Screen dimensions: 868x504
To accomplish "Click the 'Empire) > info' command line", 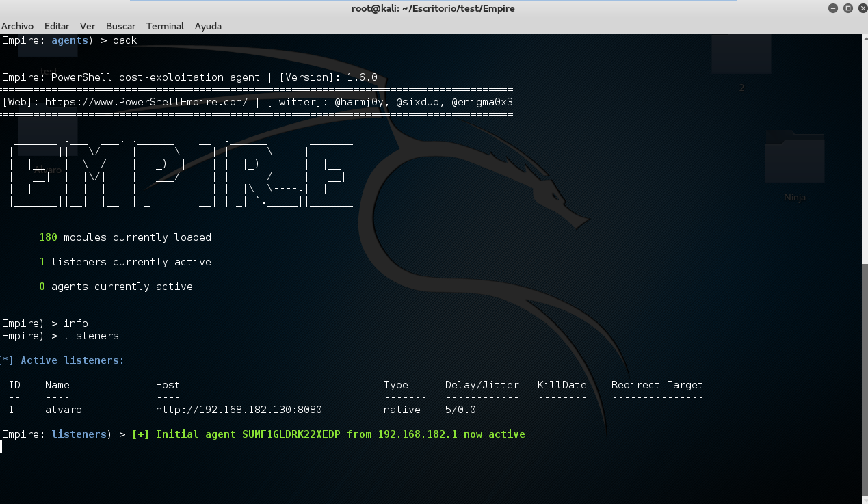I will click(x=45, y=323).
